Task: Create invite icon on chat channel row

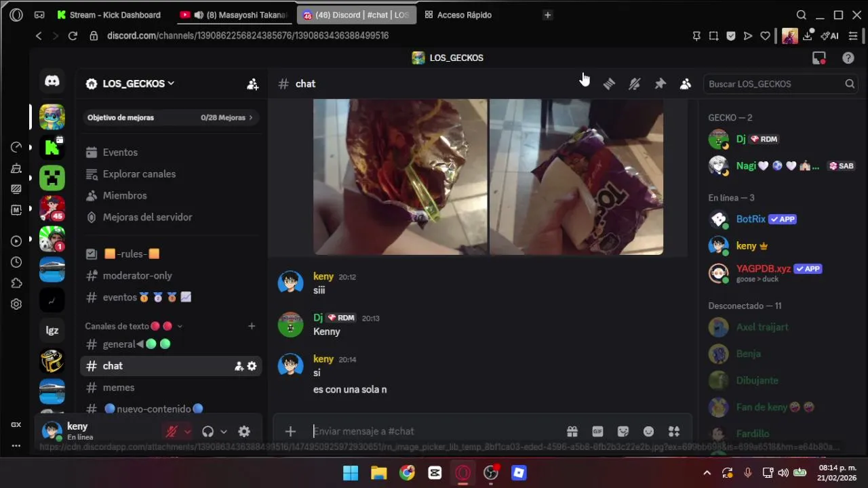Action: point(239,366)
